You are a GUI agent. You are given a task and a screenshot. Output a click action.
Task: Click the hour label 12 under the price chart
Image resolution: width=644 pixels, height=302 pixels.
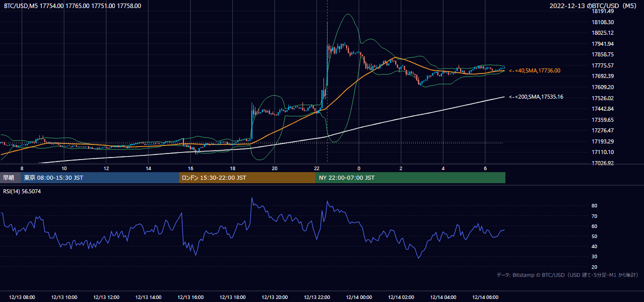(106, 168)
